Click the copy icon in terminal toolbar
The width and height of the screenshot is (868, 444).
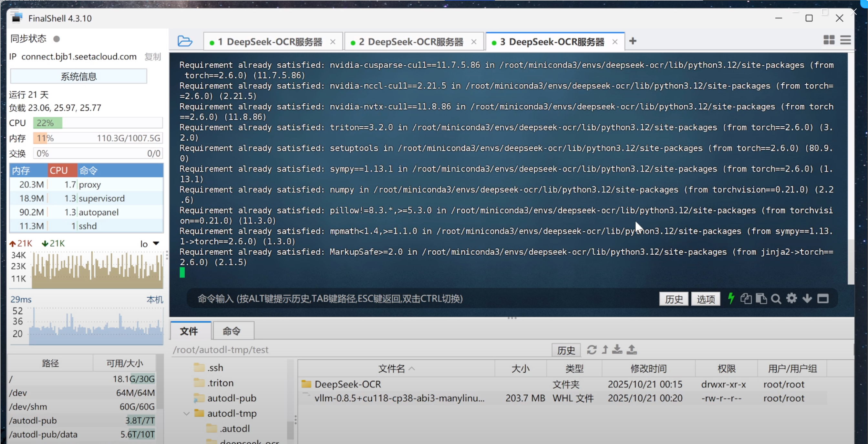click(746, 298)
